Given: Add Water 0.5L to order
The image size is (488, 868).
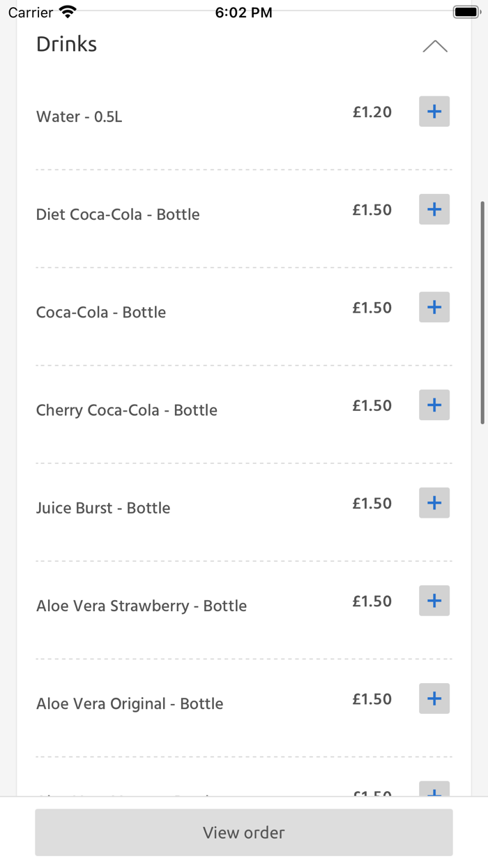Looking at the screenshot, I should [x=434, y=112].
